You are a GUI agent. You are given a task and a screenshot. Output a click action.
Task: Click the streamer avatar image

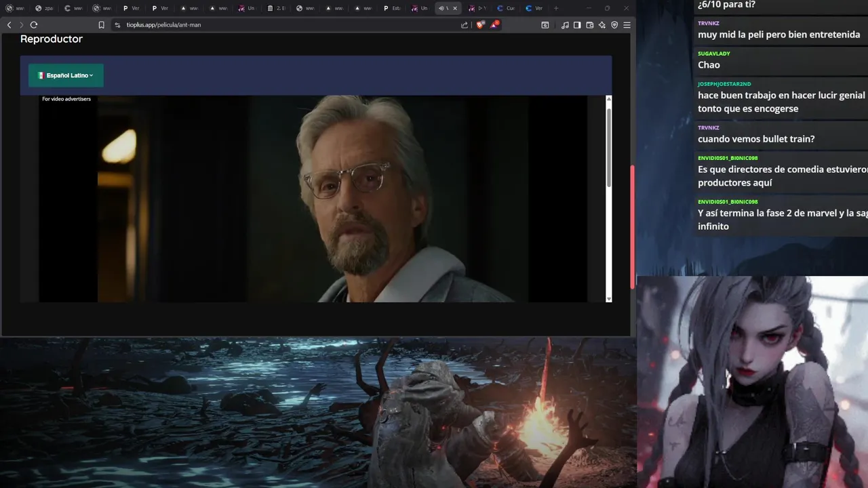[x=752, y=382]
